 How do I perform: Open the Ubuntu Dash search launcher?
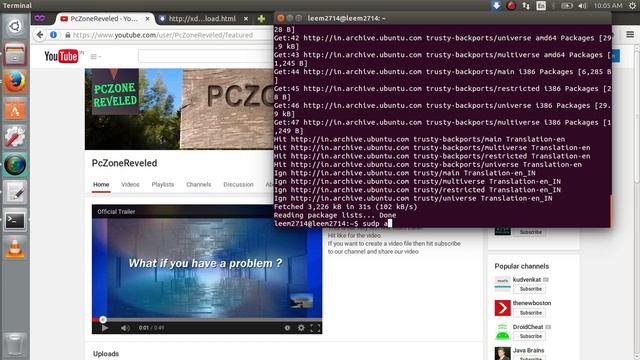pyautogui.click(x=15, y=27)
